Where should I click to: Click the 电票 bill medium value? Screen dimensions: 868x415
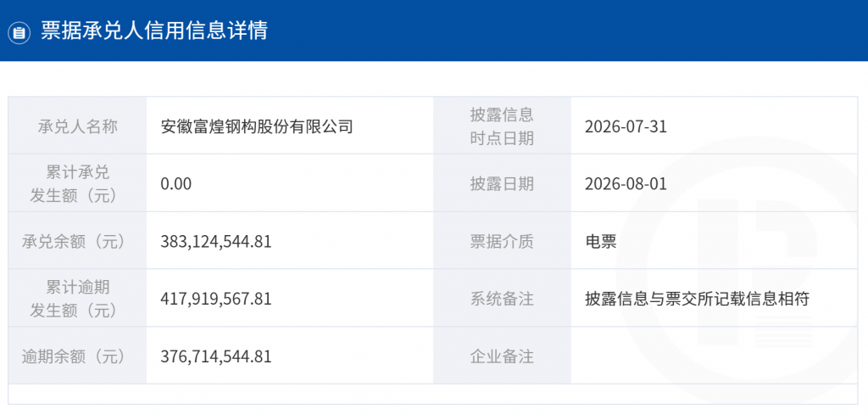pyautogui.click(x=601, y=242)
